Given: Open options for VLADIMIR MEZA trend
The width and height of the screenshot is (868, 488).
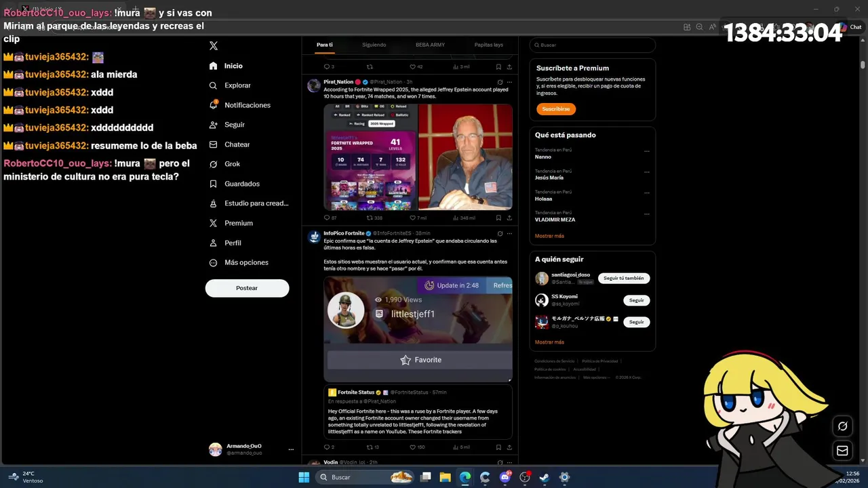Looking at the screenshot, I should (x=647, y=214).
